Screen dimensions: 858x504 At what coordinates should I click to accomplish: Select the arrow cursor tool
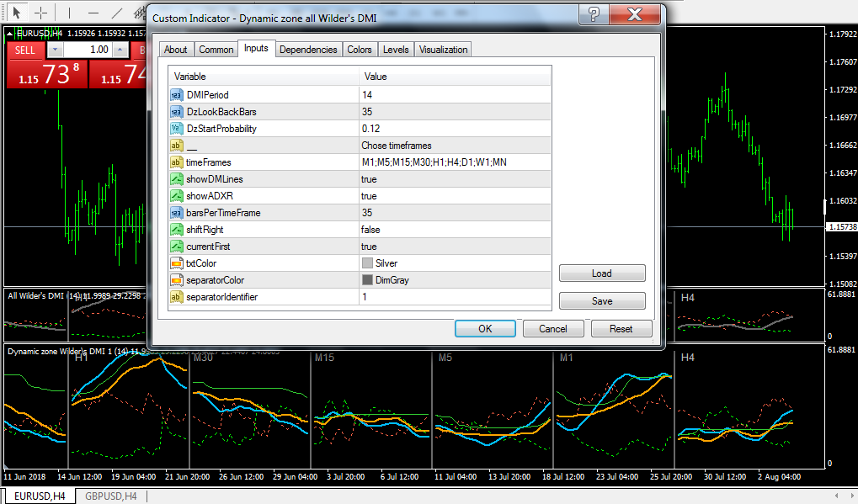(16, 12)
